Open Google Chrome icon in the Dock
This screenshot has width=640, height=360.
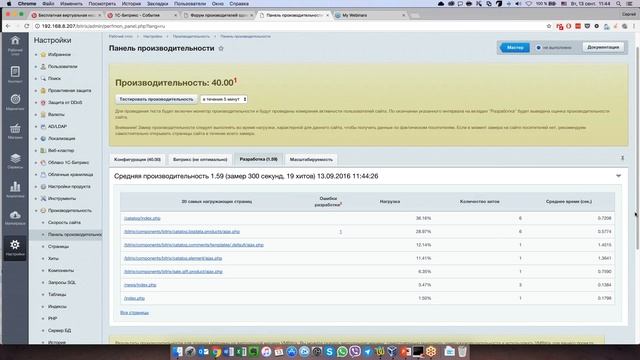coord(216,351)
